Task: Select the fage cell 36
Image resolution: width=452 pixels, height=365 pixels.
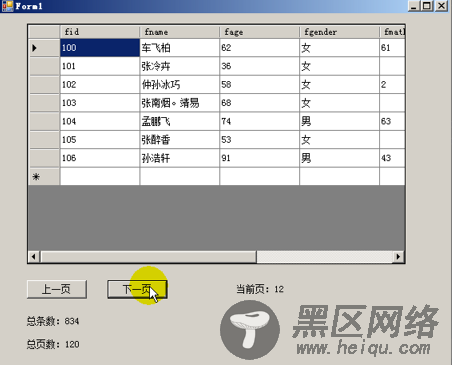Action: [259, 66]
